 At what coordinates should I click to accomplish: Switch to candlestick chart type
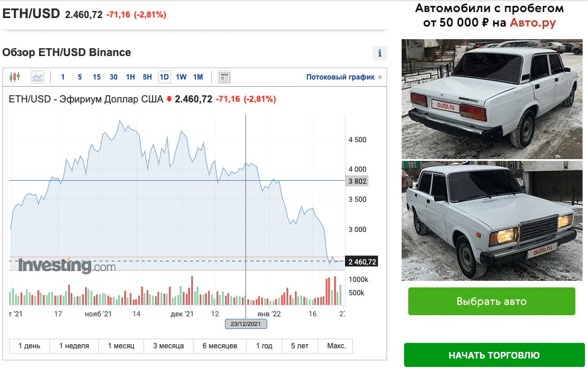coord(15,77)
